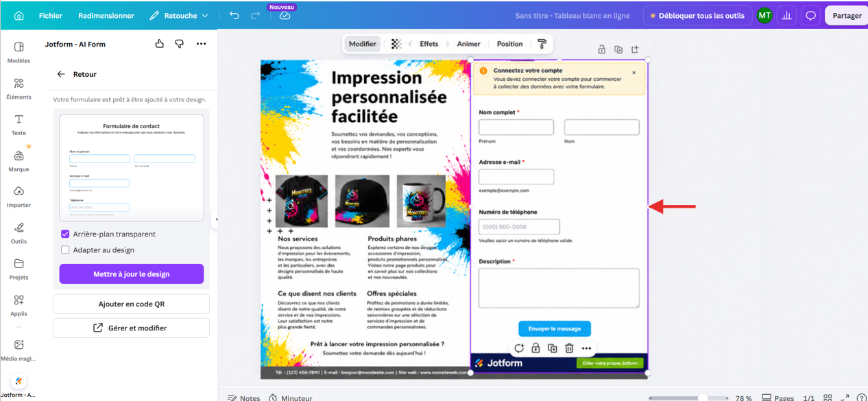Open the Redimensionner menu
This screenshot has height=401, width=868.
(106, 15)
